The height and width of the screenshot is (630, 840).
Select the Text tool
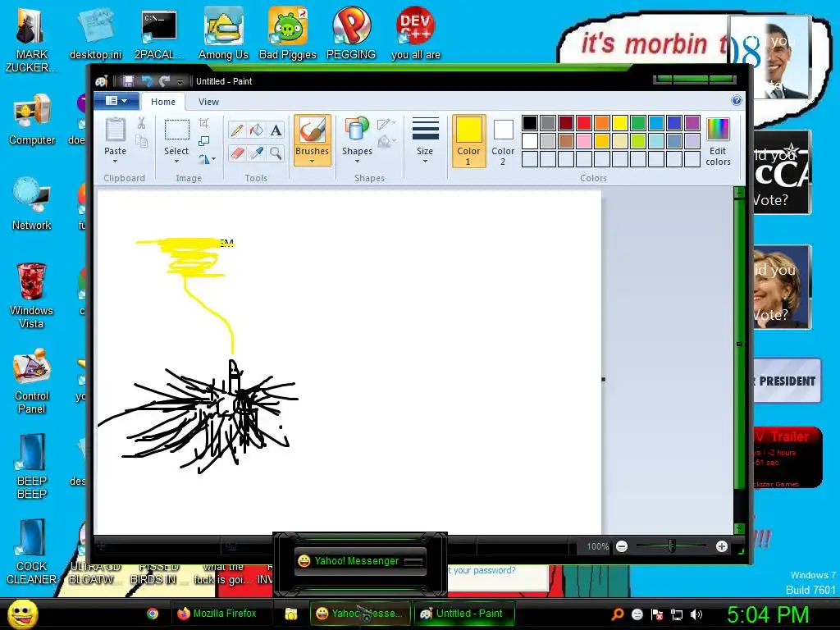[276, 130]
